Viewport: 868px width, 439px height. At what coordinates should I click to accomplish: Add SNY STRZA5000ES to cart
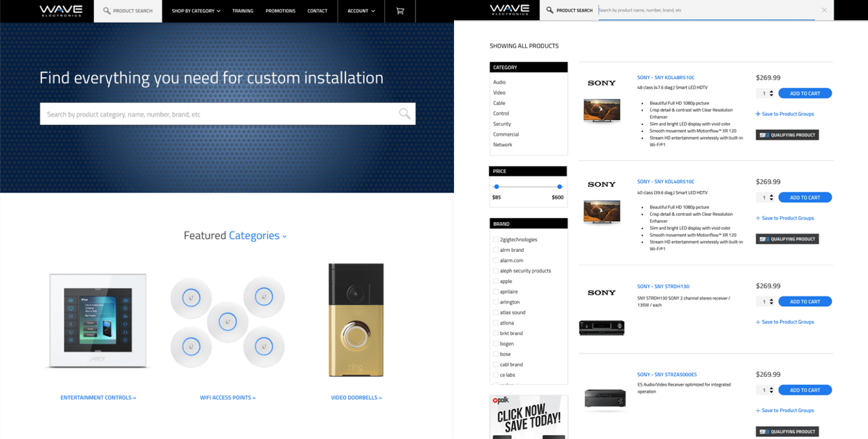pyautogui.click(x=805, y=390)
